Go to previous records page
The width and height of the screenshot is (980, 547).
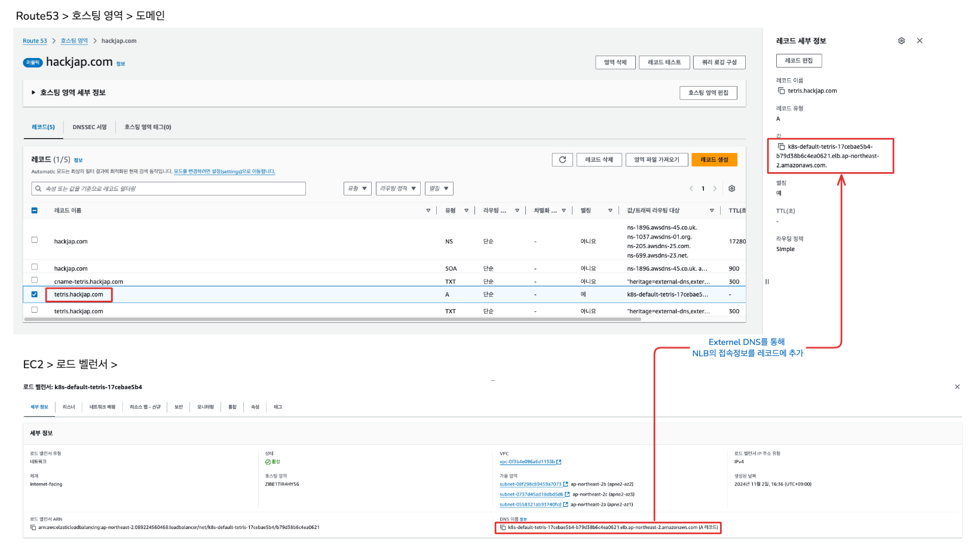[691, 188]
